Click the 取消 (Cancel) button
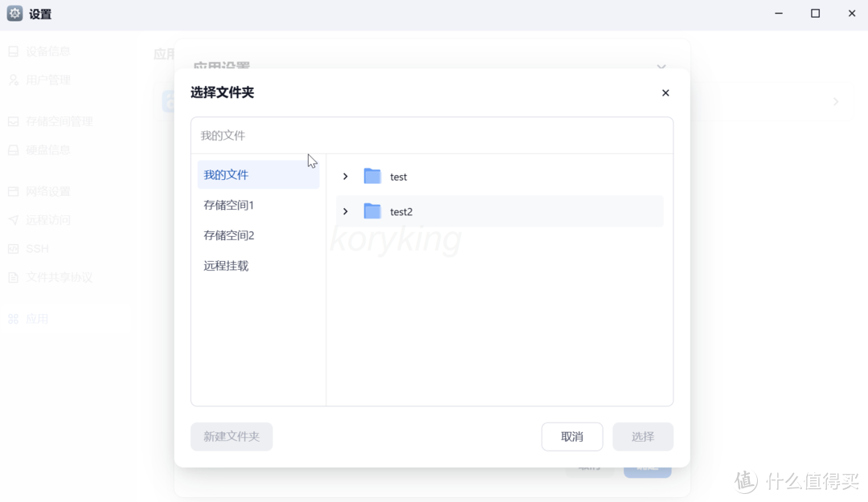The height and width of the screenshot is (502, 868). click(x=572, y=436)
